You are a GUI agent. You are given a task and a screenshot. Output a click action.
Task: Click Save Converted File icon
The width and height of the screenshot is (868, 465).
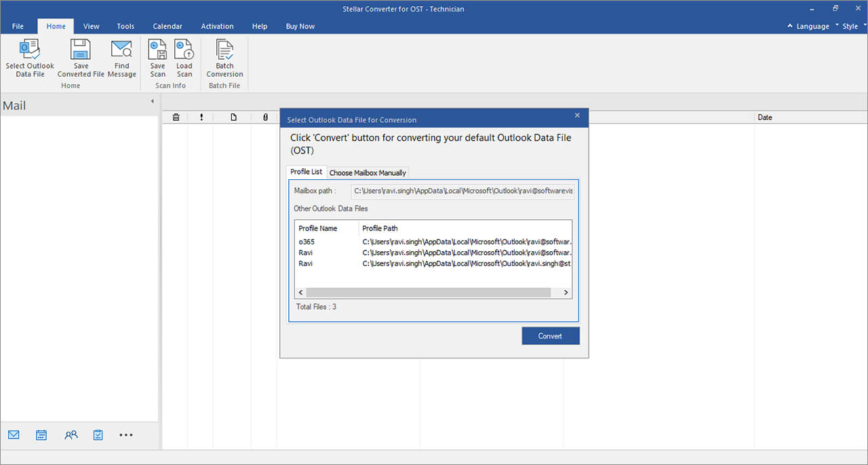pos(81,50)
